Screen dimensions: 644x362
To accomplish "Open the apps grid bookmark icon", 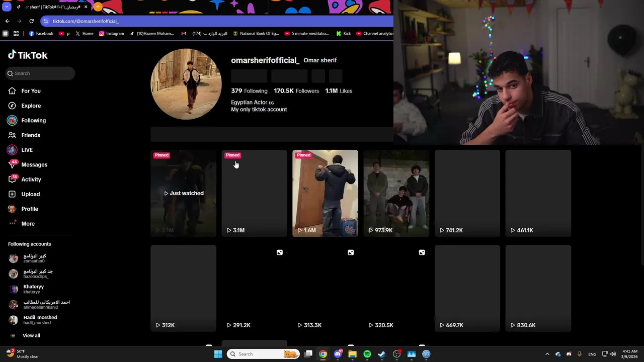I will pos(16,34).
